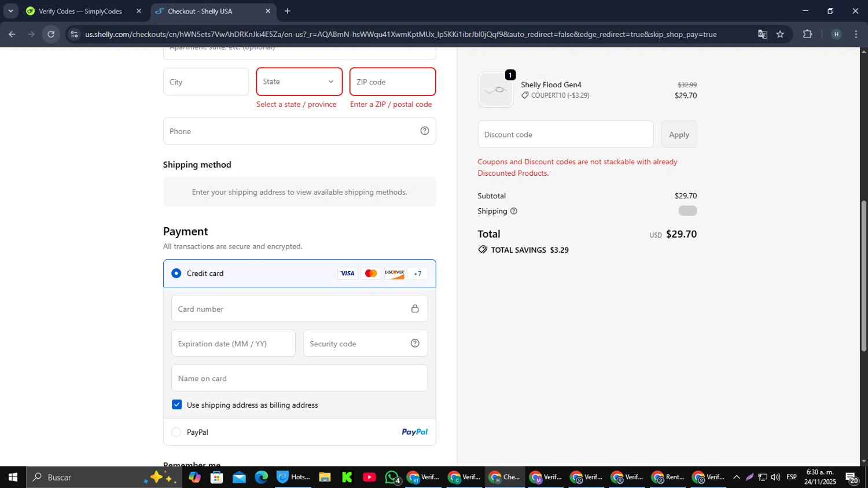Click the Phone input field
This screenshot has width=868, height=488.
(299, 131)
